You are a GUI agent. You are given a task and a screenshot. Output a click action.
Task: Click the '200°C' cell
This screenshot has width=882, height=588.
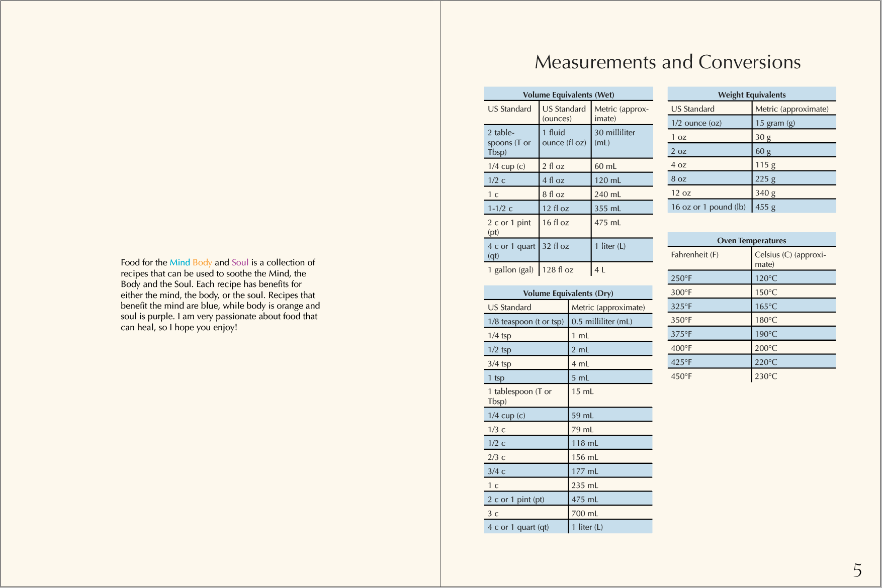coord(793,348)
